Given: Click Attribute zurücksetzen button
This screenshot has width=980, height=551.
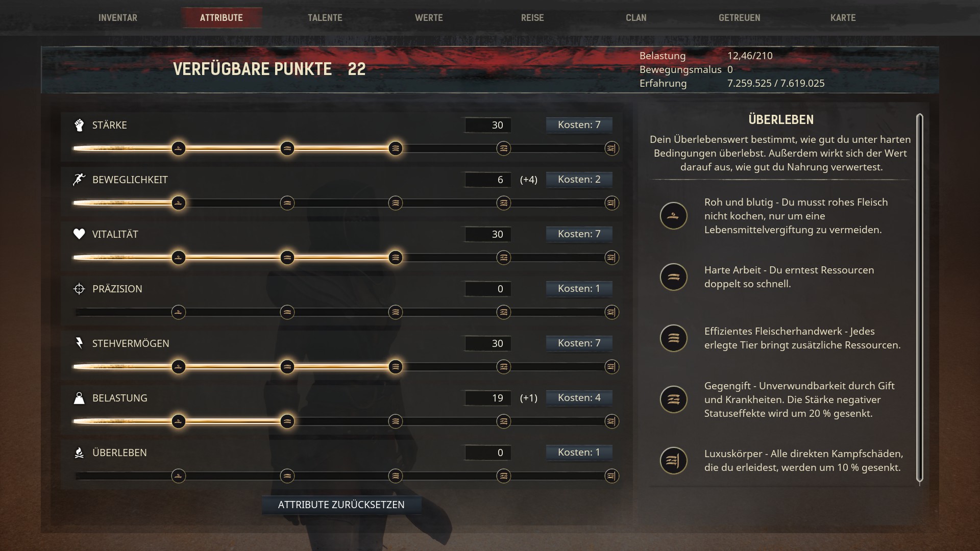Looking at the screenshot, I should click(341, 505).
